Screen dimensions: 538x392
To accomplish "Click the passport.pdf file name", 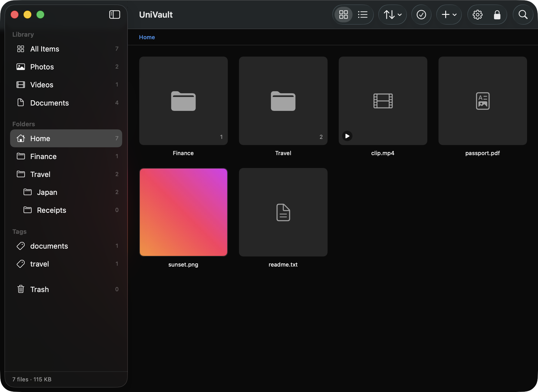I will pos(483,153).
